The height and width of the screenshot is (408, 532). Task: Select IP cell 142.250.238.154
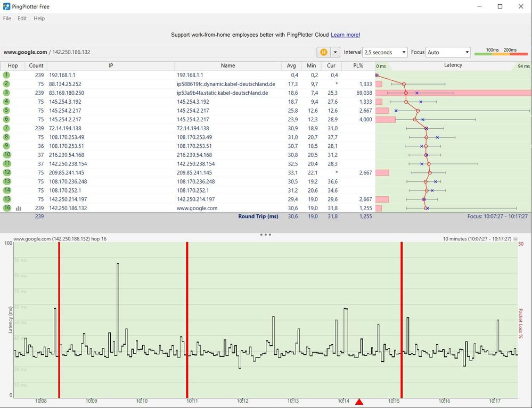point(68,164)
